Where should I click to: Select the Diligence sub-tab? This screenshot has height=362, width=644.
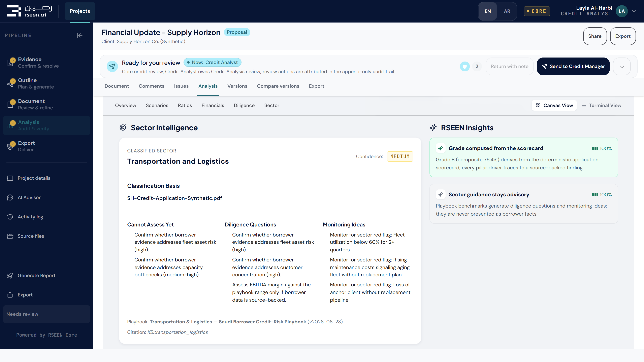(x=244, y=105)
